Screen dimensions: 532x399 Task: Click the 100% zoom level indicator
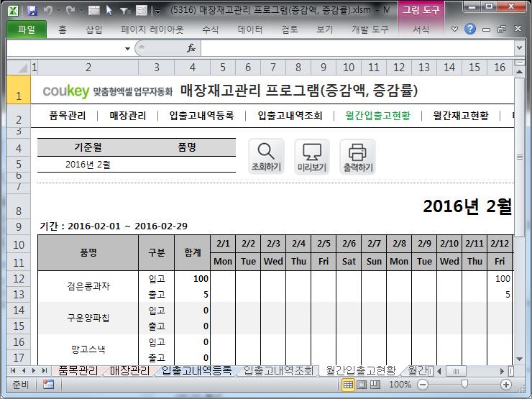[400, 385]
